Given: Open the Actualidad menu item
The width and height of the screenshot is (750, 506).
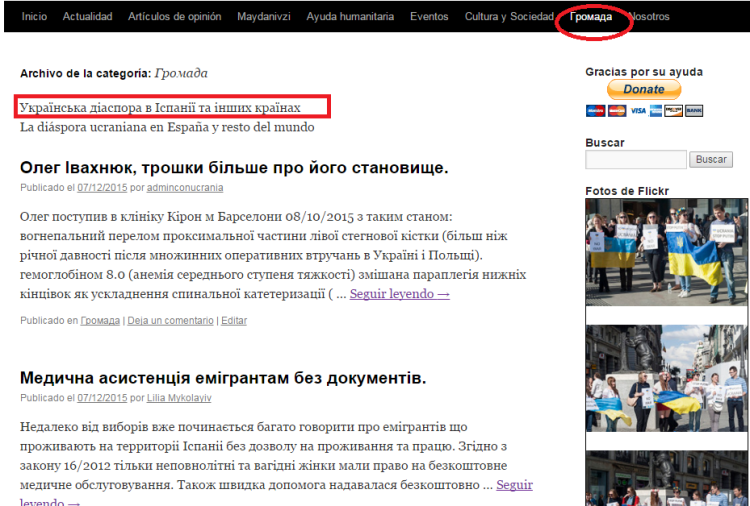Looking at the screenshot, I should [87, 17].
